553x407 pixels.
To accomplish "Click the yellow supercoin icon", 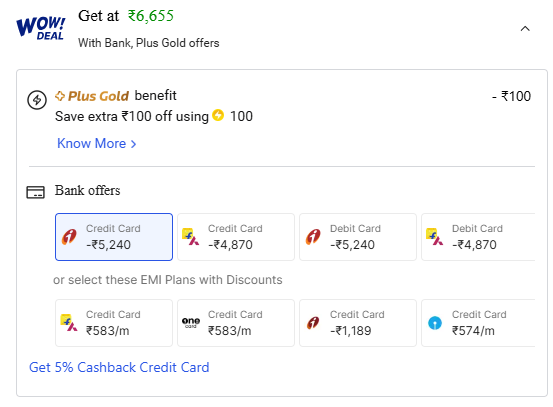I will pyautogui.click(x=218, y=115).
